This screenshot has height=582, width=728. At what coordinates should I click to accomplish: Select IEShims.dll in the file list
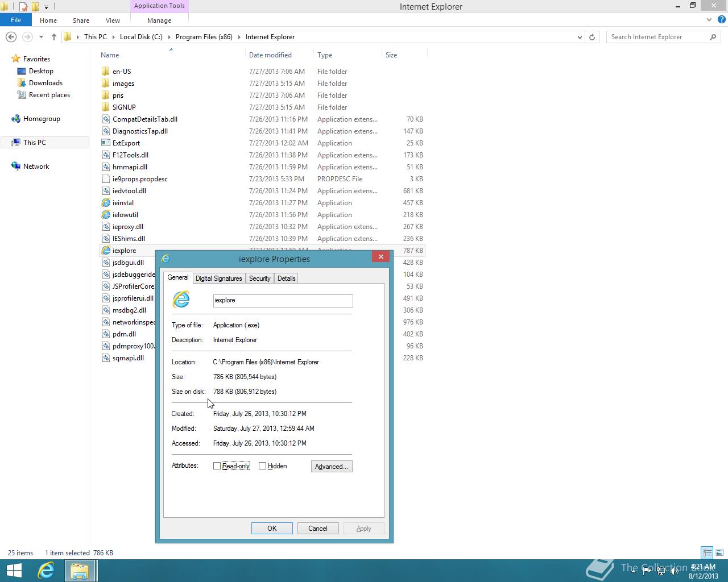tap(129, 239)
